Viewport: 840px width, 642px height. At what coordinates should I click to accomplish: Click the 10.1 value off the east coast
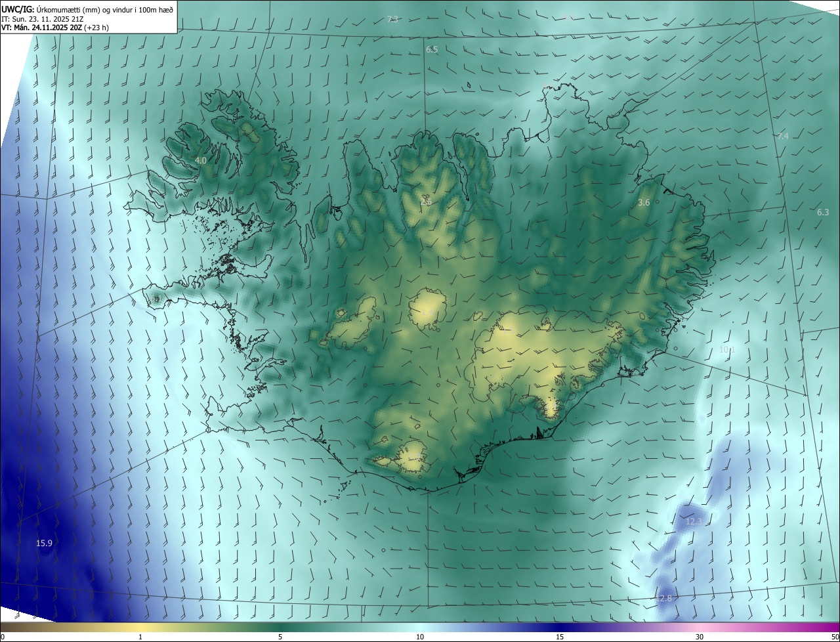pyautogui.click(x=727, y=349)
